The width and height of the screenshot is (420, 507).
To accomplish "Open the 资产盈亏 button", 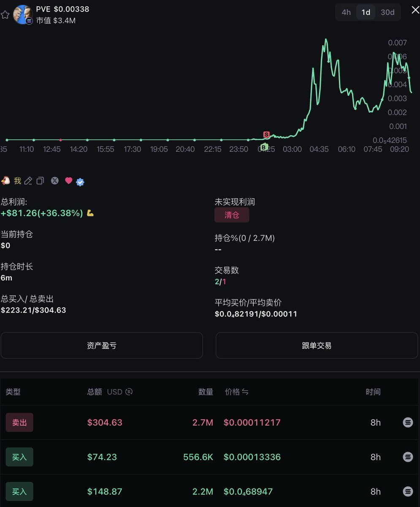I will pyautogui.click(x=102, y=346).
